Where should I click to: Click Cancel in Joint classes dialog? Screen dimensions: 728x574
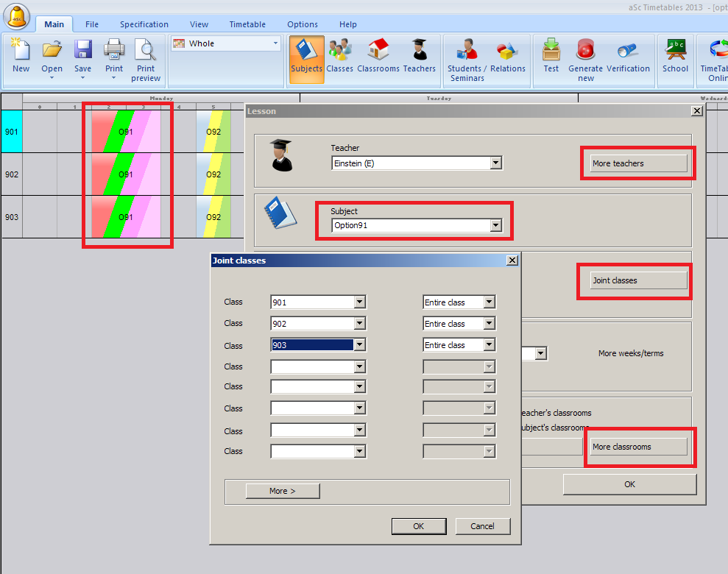(x=482, y=526)
